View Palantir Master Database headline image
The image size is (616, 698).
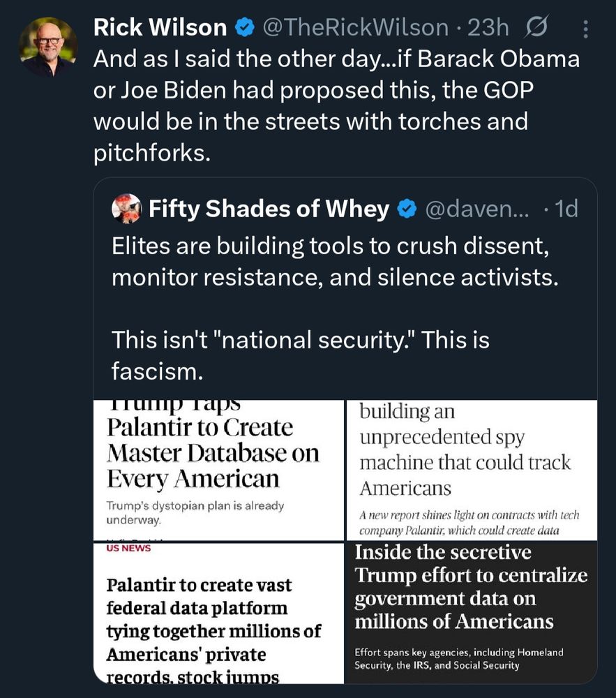pos(218,470)
